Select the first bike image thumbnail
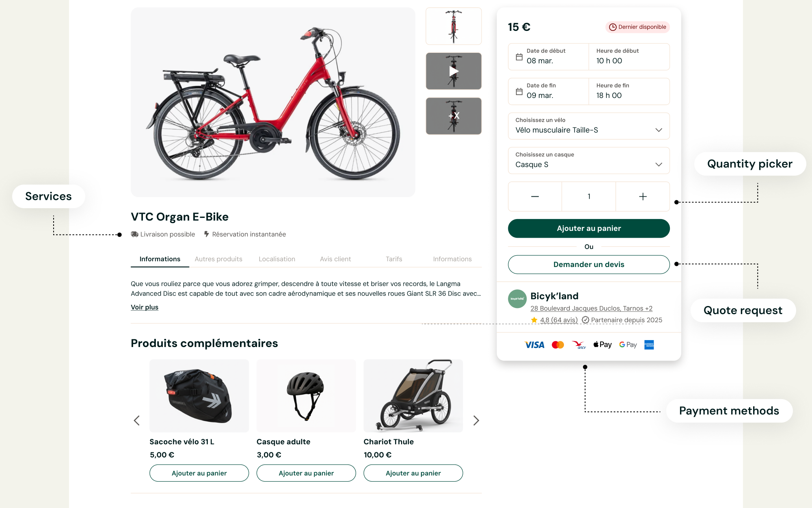The image size is (812, 508). coord(454,26)
